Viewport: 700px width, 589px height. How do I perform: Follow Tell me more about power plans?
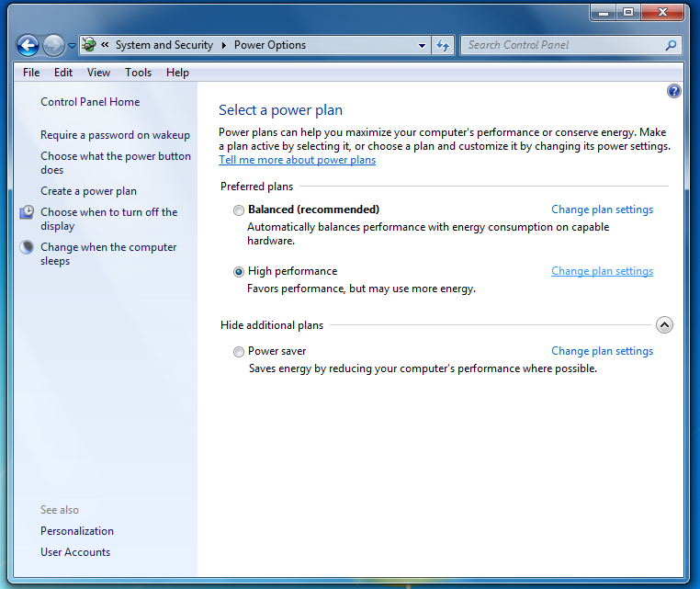[297, 160]
